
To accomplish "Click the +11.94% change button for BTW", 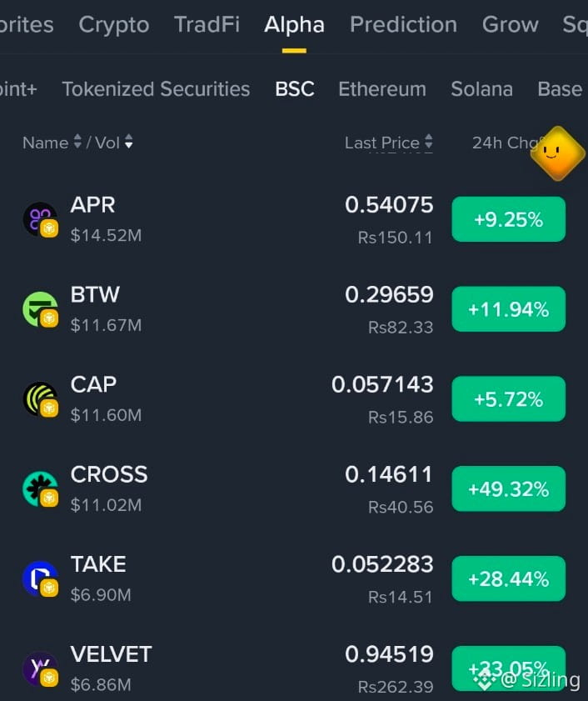I will pos(509,309).
